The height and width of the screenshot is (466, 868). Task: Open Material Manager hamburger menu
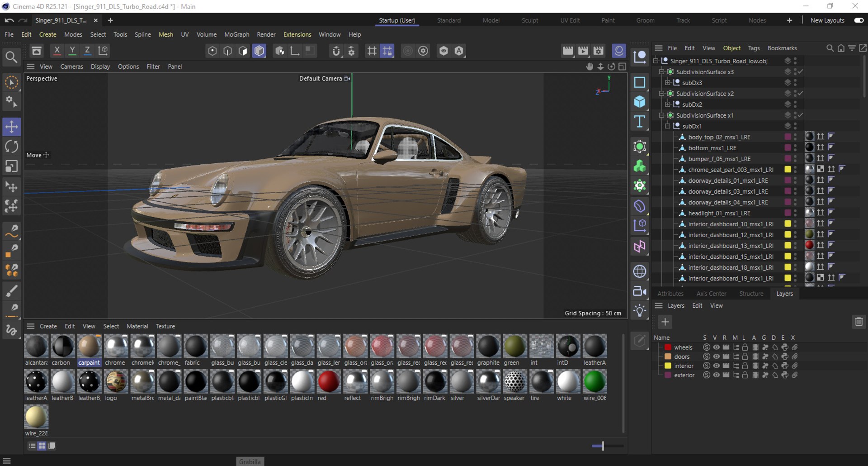[x=30, y=326]
